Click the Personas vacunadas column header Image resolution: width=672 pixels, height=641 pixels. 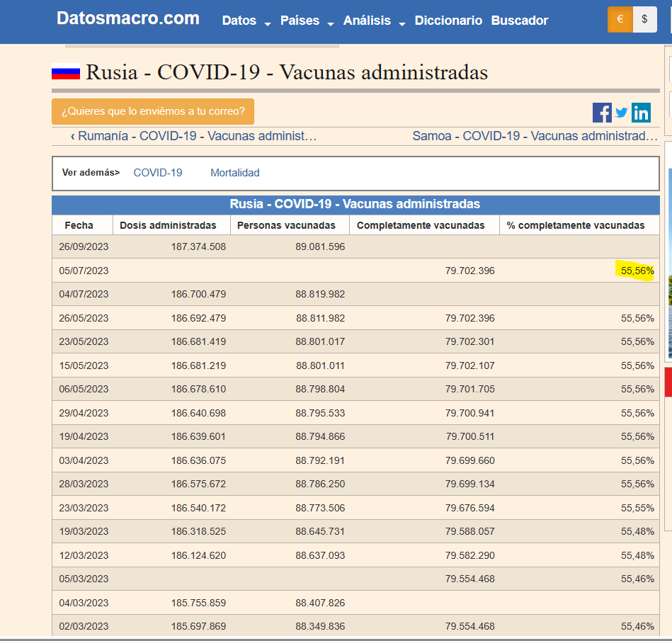[x=286, y=225]
